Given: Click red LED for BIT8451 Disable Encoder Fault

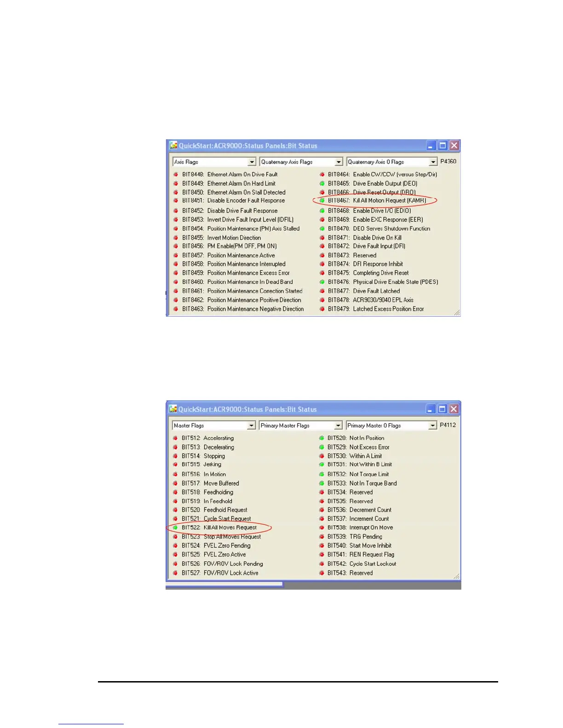Looking at the screenshot, I should click(176, 200).
